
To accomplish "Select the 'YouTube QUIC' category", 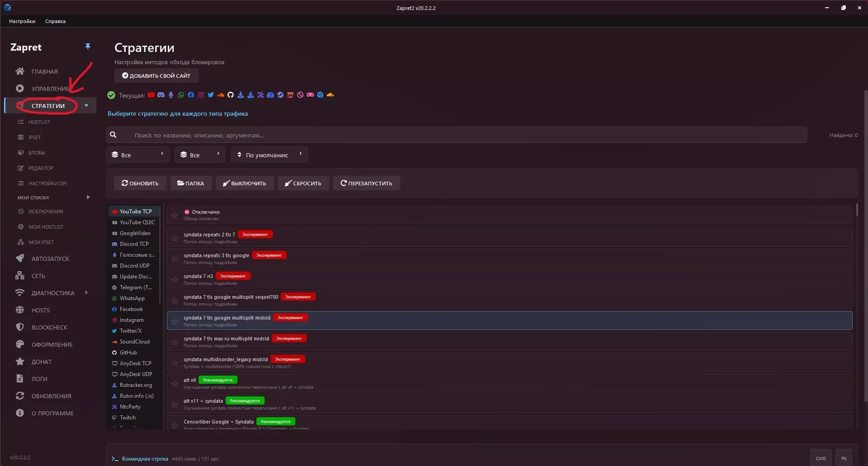I will [x=134, y=222].
